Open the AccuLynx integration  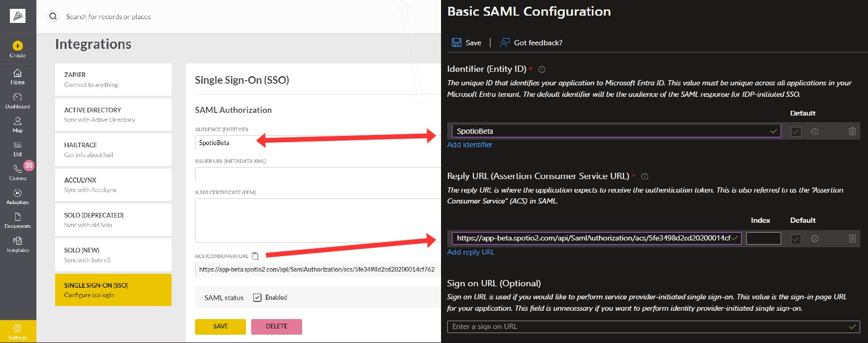(113, 185)
